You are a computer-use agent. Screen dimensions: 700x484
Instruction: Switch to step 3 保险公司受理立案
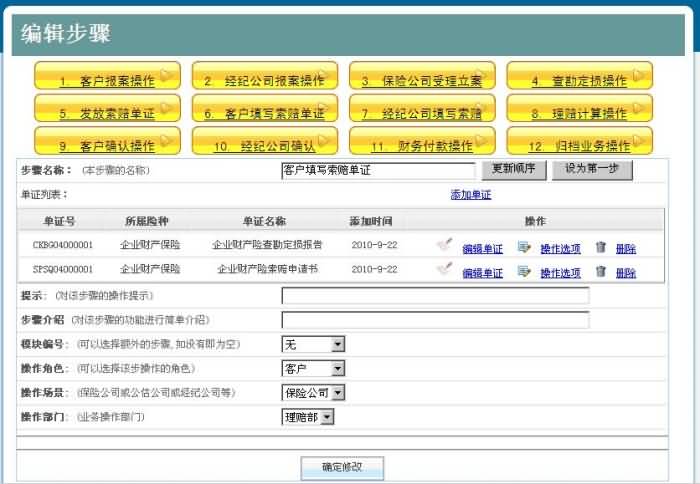(x=421, y=79)
